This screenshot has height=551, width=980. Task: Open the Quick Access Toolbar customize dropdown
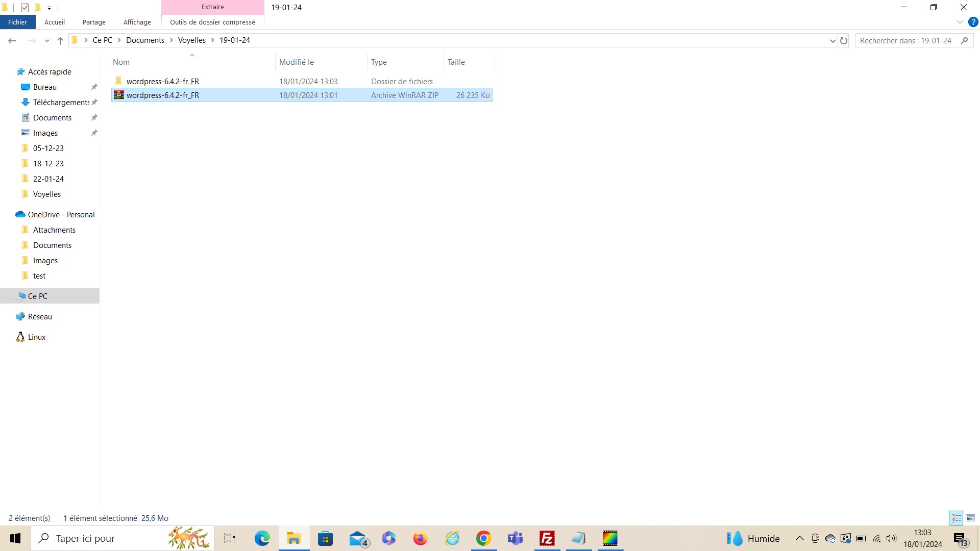(x=49, y=8)
